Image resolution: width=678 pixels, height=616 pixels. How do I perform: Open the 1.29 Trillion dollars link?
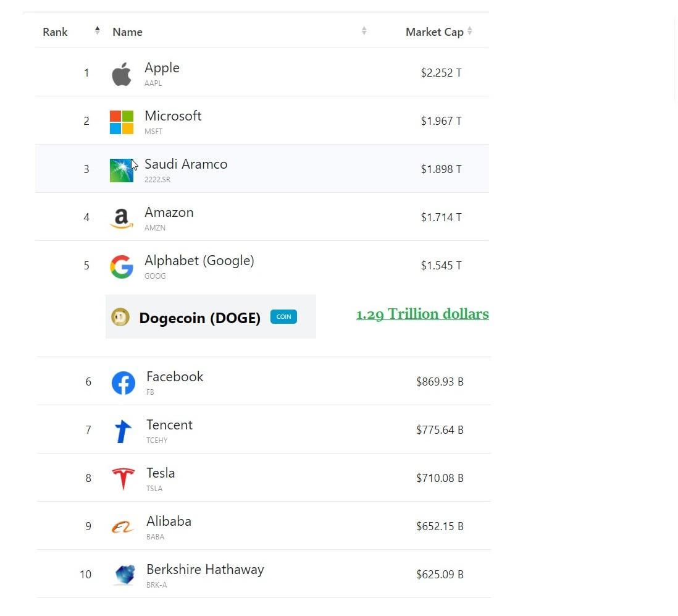point(422,314)
